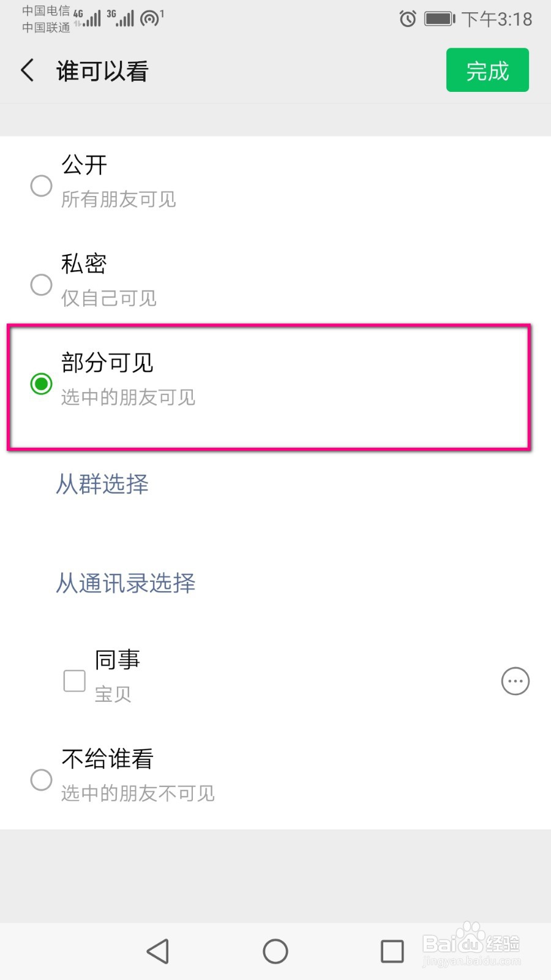The height and width of the screenshot is (980, 551).
Task: Tap the Android home circle button
Action: pos(275,951)
